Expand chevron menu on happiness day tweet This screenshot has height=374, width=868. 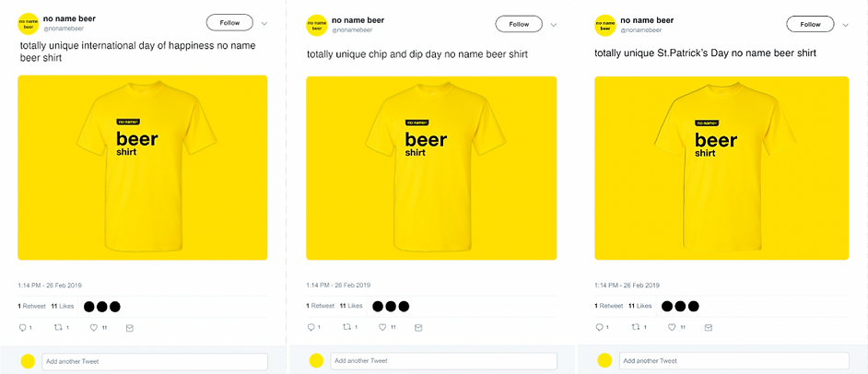coord(264,24)
